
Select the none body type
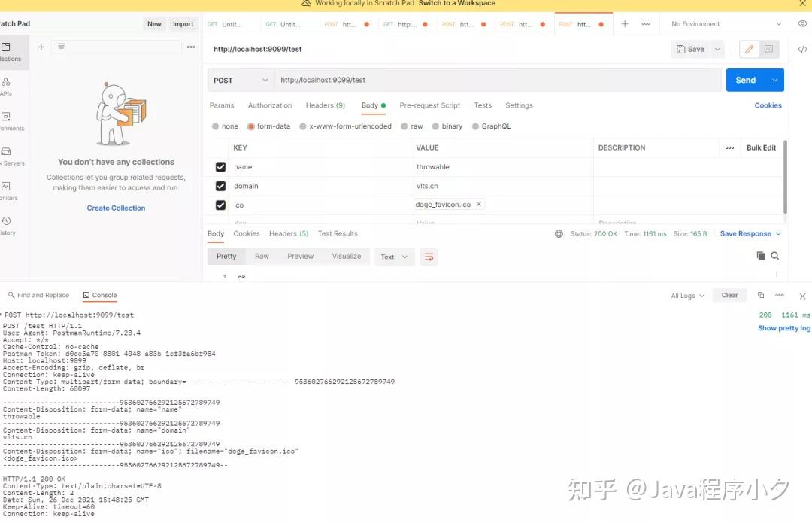coord(225,126)
